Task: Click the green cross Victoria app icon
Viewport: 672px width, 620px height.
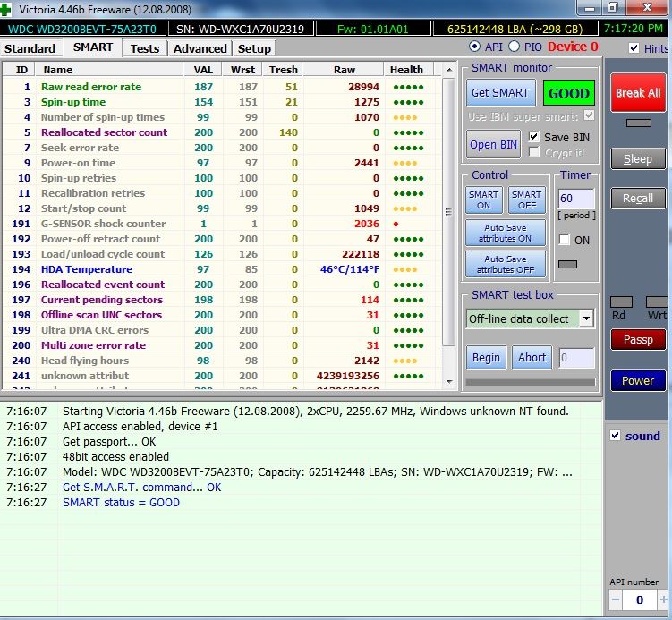Action: point(5,9)
